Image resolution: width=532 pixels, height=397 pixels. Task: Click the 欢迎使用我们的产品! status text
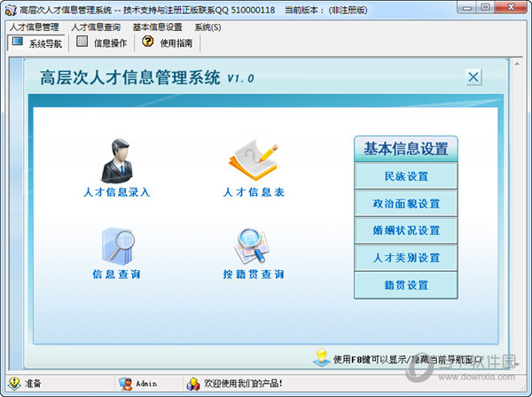[x=243, y=384]
